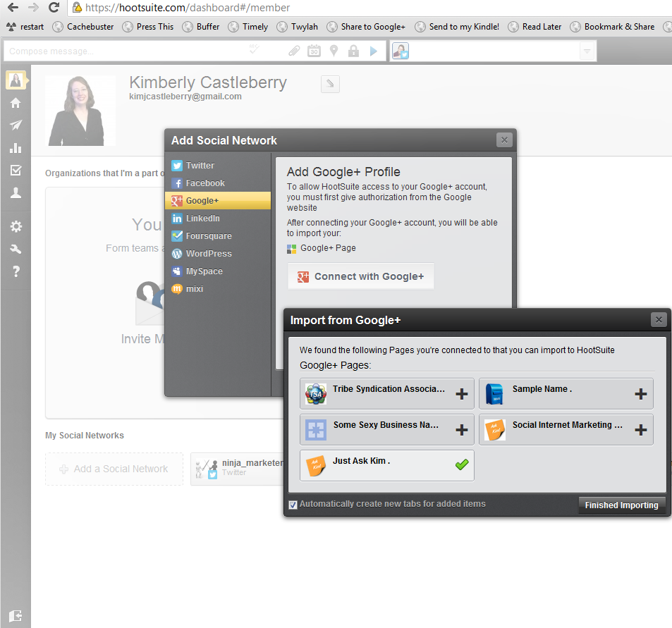Image resolution: width=672 pixels, height=628 pixels.
Task: Open Publisher paper plane icon in sidebar
Action: tap(16, 125)
